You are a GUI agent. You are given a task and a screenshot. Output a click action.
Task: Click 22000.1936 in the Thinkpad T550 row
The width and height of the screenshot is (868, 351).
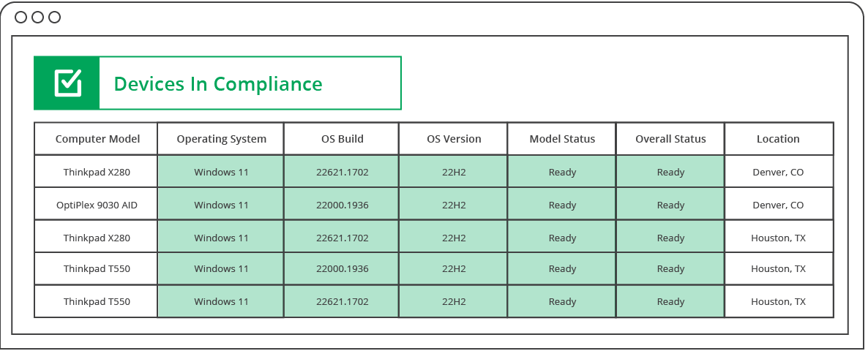pos(342,268)
